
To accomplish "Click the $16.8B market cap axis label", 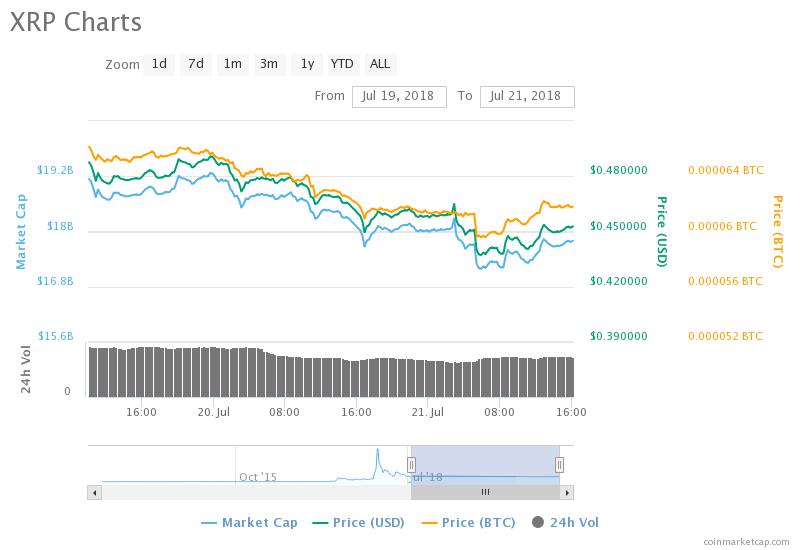I will pyautogui.click(x=55, y=281).
